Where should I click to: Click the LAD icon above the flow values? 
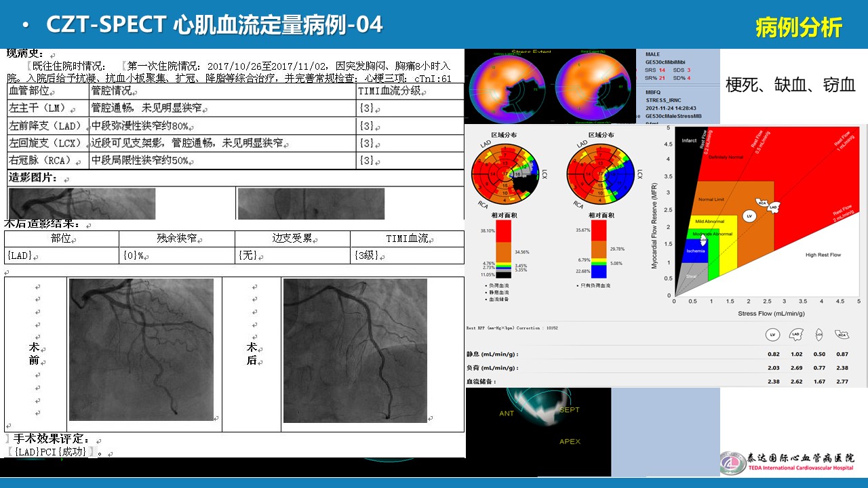click(795, 335)
